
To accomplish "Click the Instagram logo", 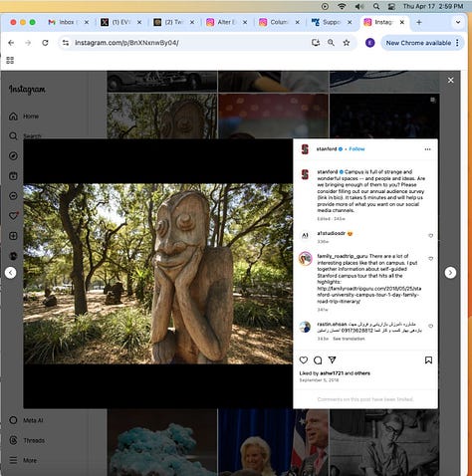I will point(27,90).
